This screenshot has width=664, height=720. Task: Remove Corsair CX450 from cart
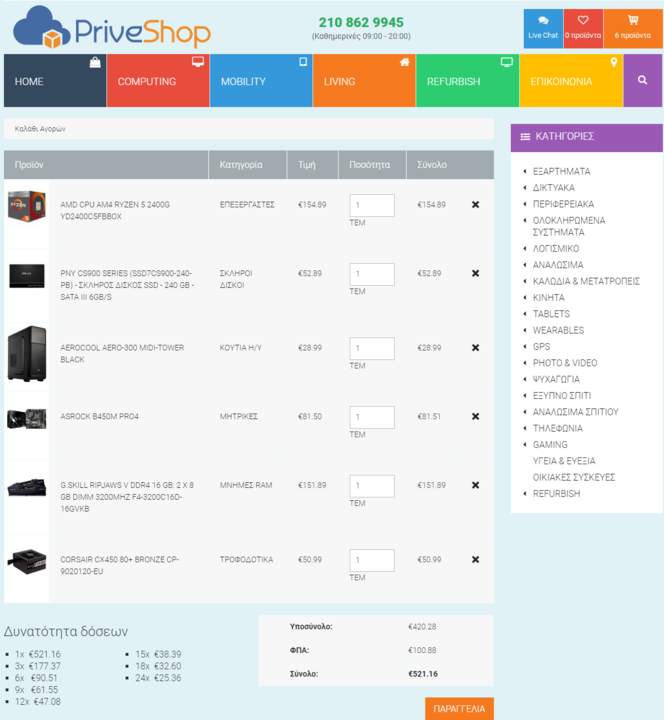click(x=475, y=560)
